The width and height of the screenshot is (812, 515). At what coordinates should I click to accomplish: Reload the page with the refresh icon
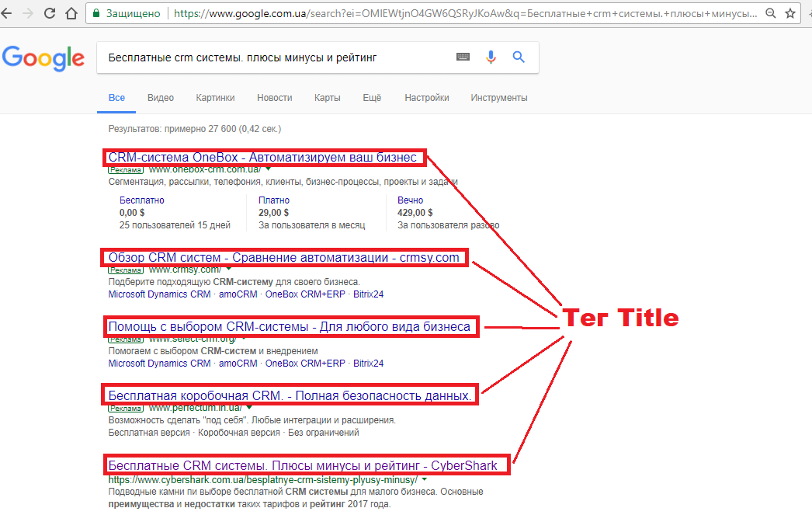pos(50,13)
